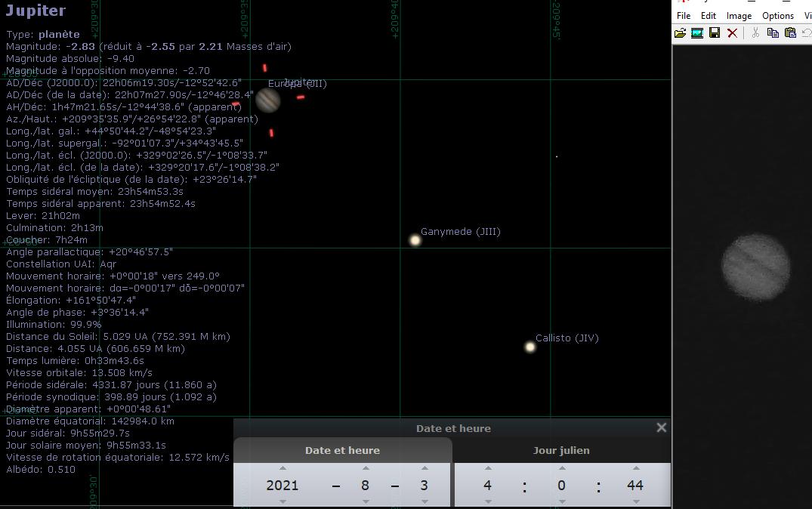Click the red Delete X icon
This screenshot has height=509, width=812.
click(x=732, y=33)
